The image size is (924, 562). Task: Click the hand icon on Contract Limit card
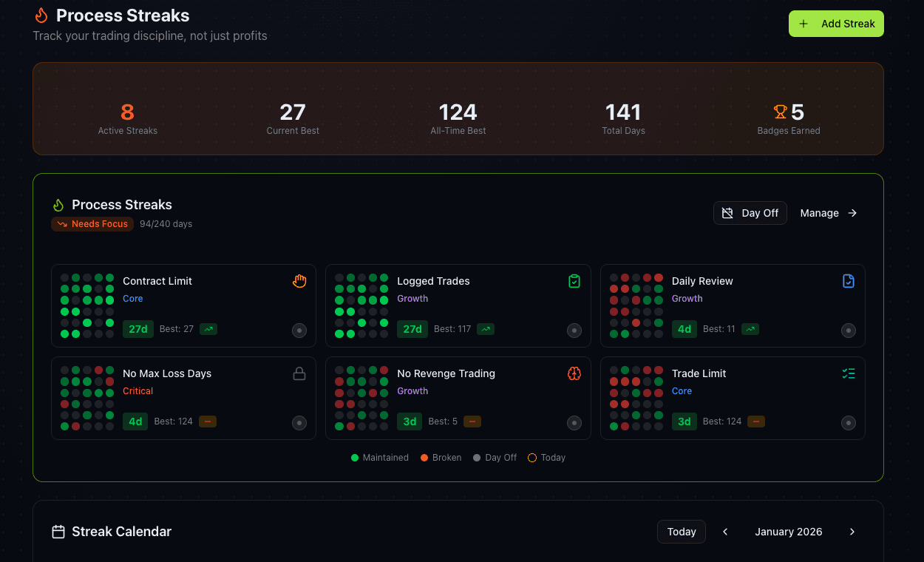click(299, 281)
